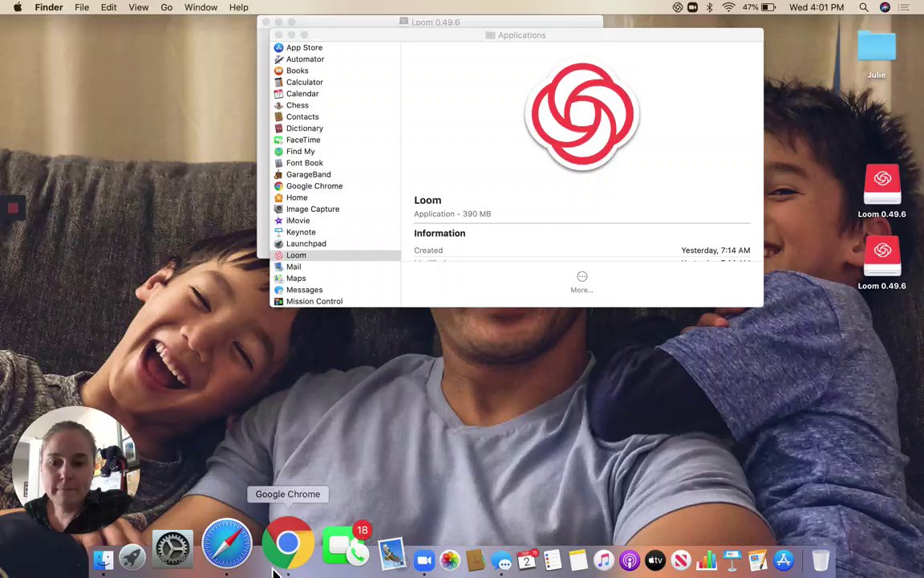Image resolution: width=924 pixels, height=578 pixels.
Task: Open FaceTime with 18 badge in Dock
Action: click(346, 546)
